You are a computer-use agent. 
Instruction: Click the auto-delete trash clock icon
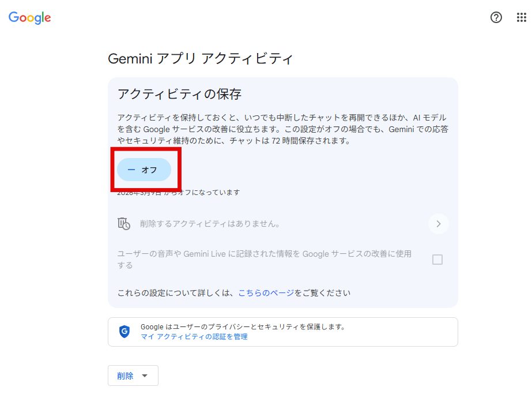tap(124, 224)
